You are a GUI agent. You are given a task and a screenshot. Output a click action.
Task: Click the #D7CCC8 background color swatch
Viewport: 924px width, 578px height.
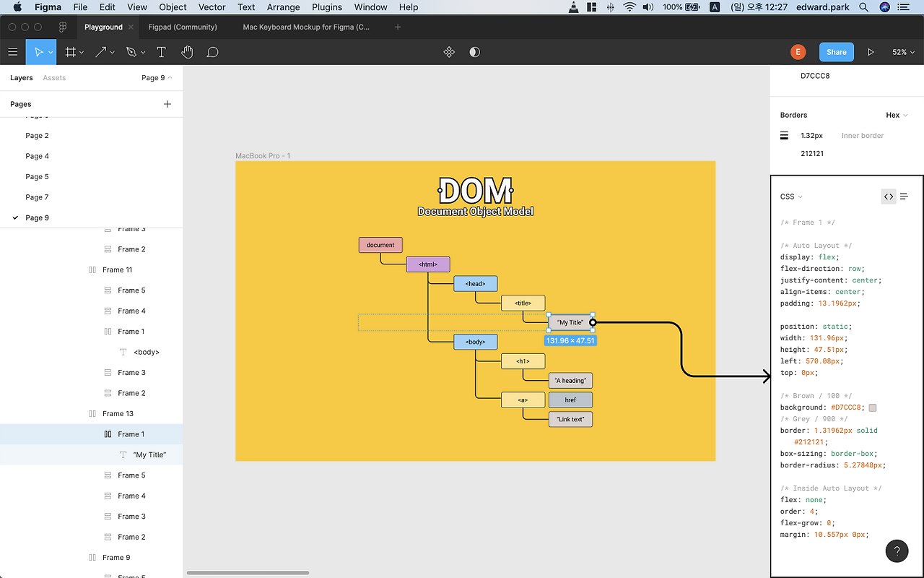pyautogui.click(x=873, y=407)
